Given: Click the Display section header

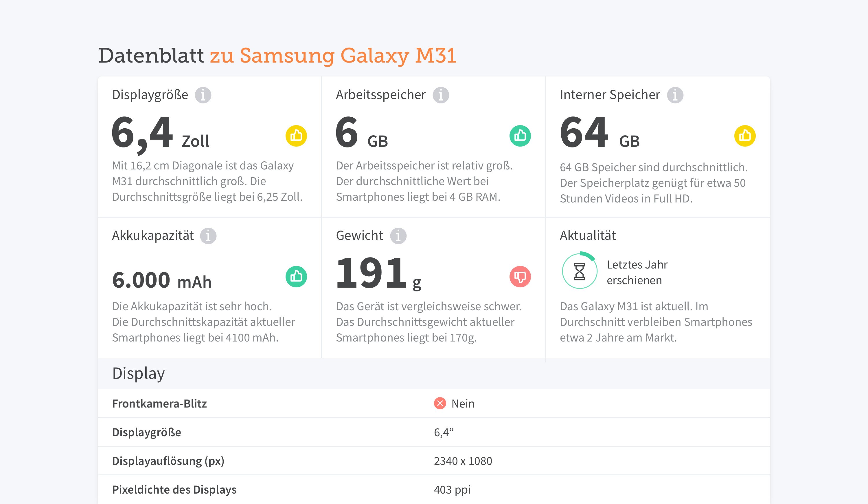Looking at the screenshot, I should [139, 373].
